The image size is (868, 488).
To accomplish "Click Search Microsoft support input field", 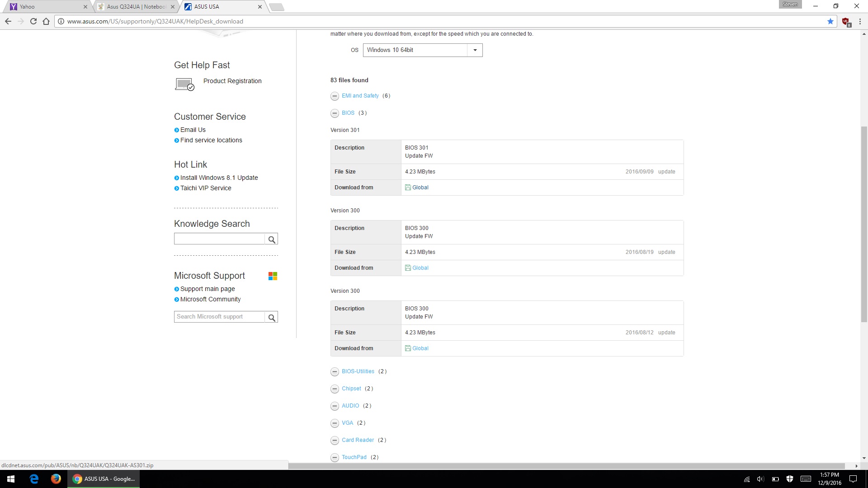I will tap(219, 317).
